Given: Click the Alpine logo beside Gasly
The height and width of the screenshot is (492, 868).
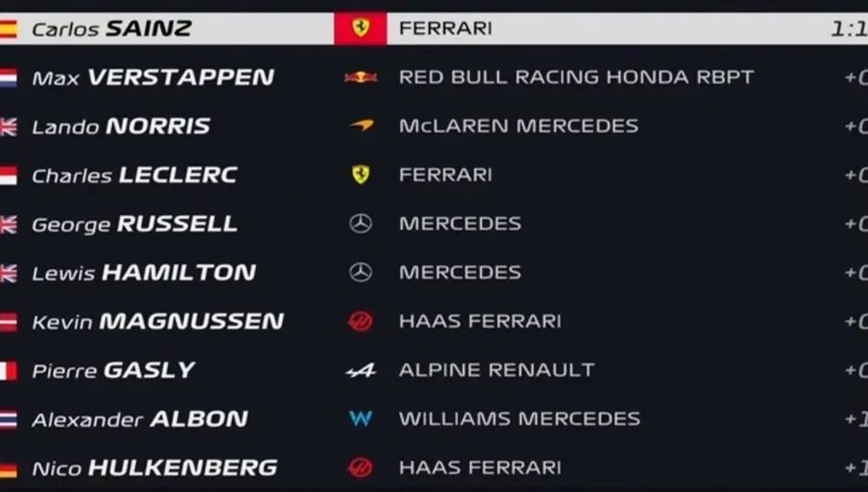Looking at the screenshot, I should [x=361, y=371].
